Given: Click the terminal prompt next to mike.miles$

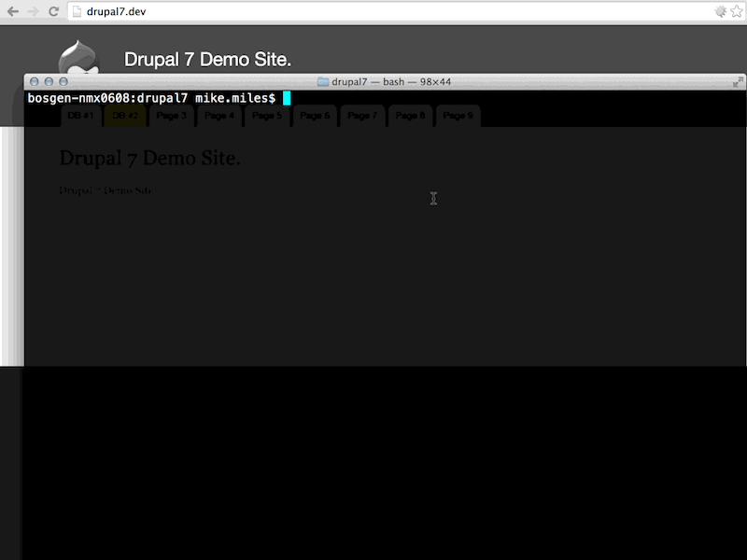Looking at the screenshot, I should point(287,96).
